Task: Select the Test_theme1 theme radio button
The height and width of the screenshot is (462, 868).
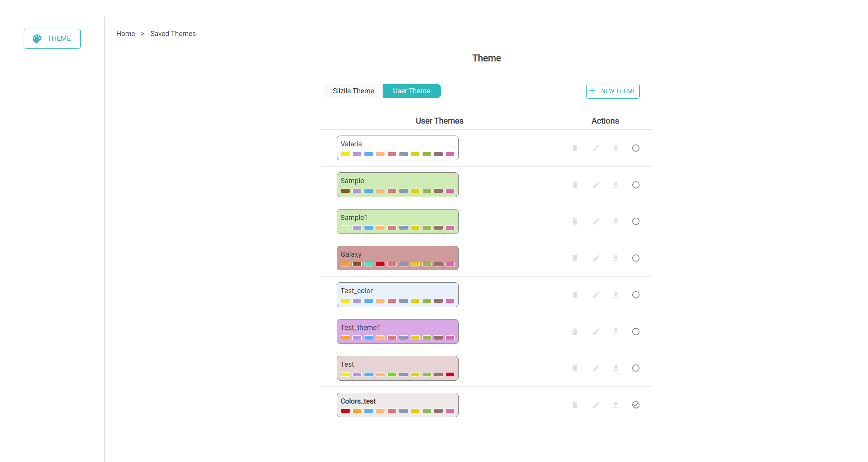Action: point(636,331)
